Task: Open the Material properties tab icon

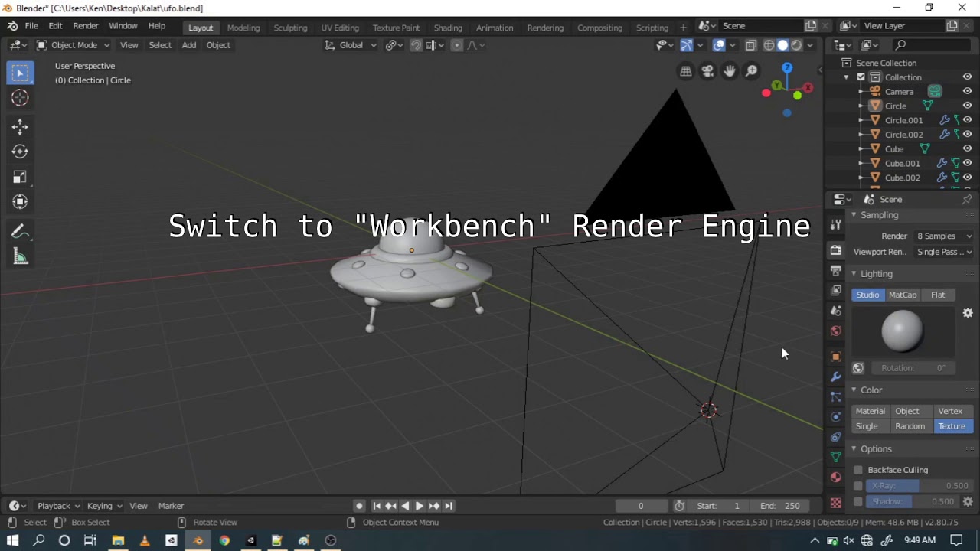Action: point(836,477)
